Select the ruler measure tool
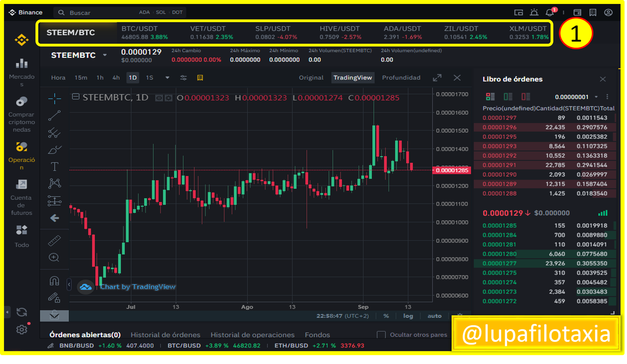Viewport: 627px width, 364px height. 54,241
